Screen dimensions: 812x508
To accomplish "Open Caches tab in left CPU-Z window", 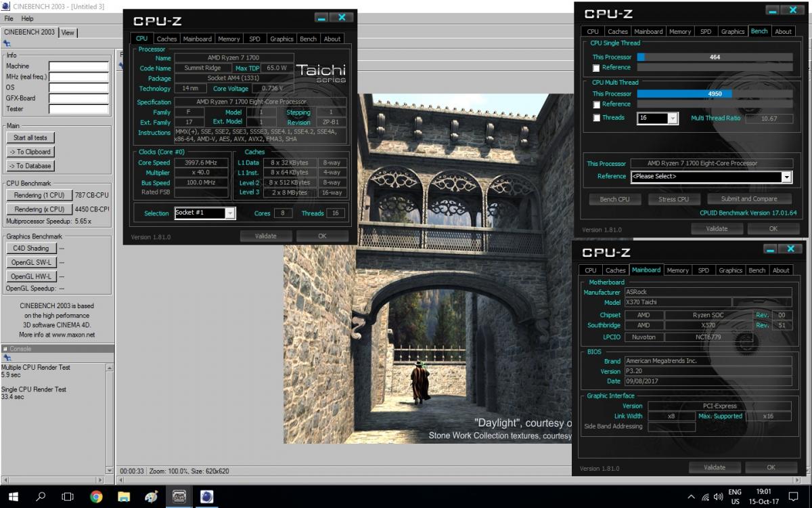I will coord(166,39).
